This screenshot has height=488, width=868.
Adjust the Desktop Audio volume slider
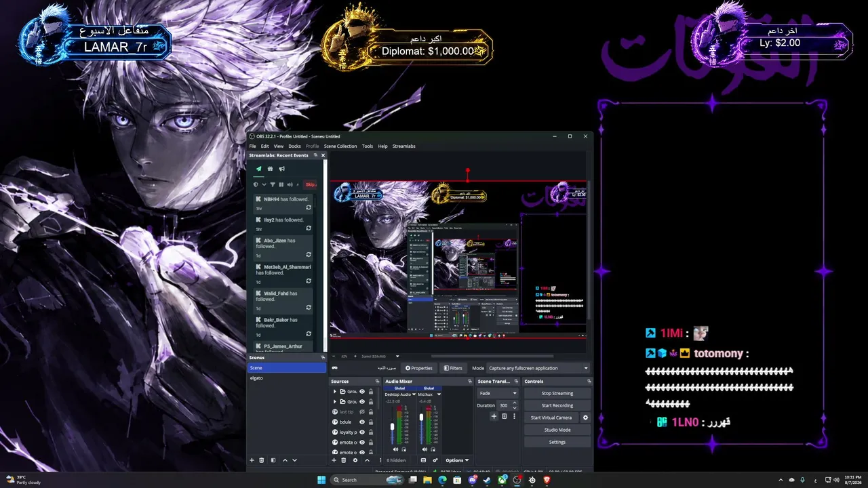392,426
